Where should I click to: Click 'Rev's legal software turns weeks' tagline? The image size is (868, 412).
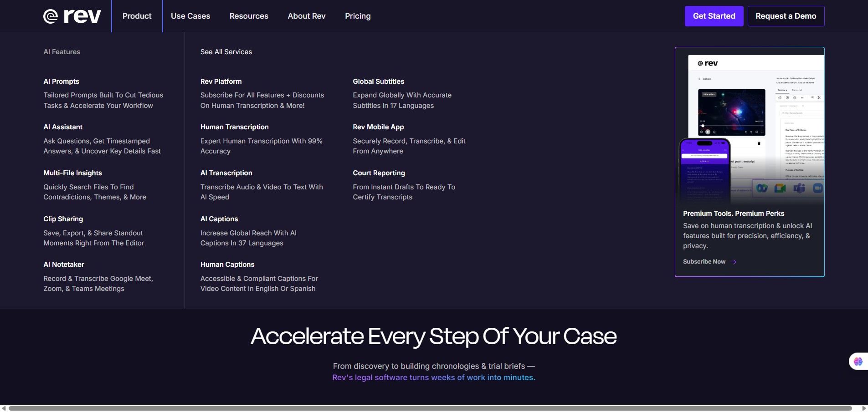click(x=433, y=377)
